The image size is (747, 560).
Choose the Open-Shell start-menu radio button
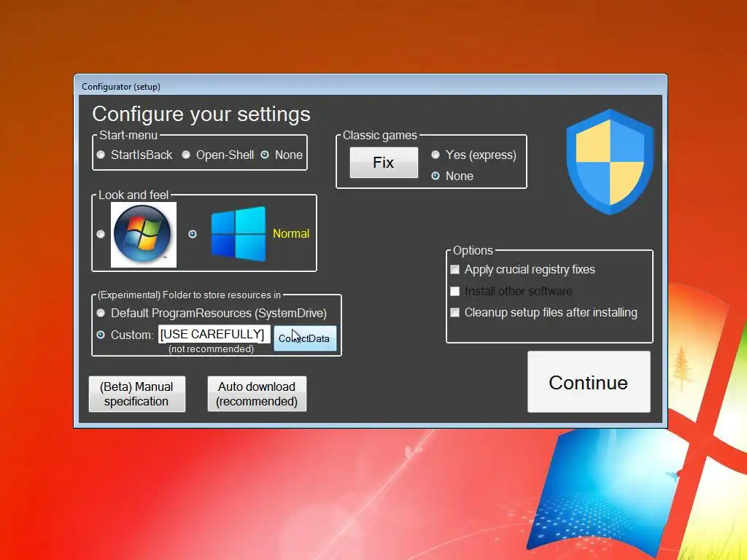tap(186, 155)
